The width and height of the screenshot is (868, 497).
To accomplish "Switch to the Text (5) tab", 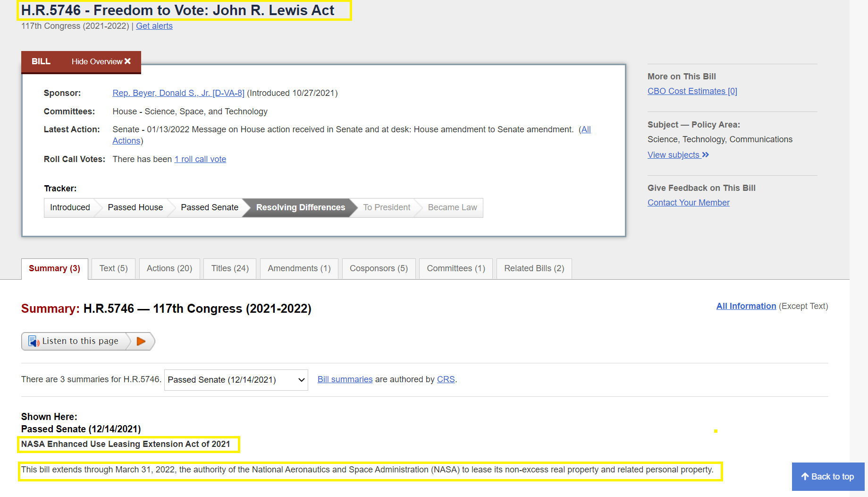I will (x=113, y=268).
